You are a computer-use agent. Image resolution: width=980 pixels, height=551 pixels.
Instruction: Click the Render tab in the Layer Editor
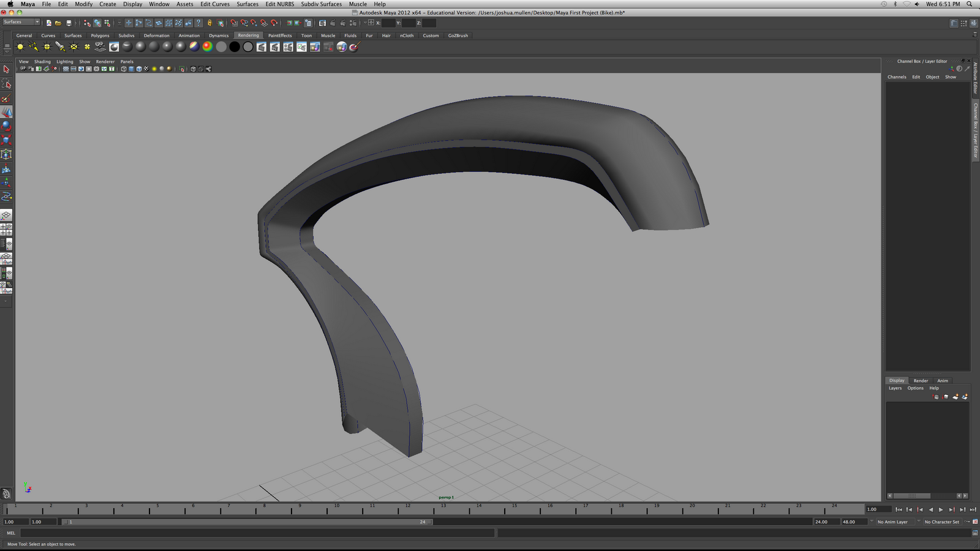coord(921,380)
